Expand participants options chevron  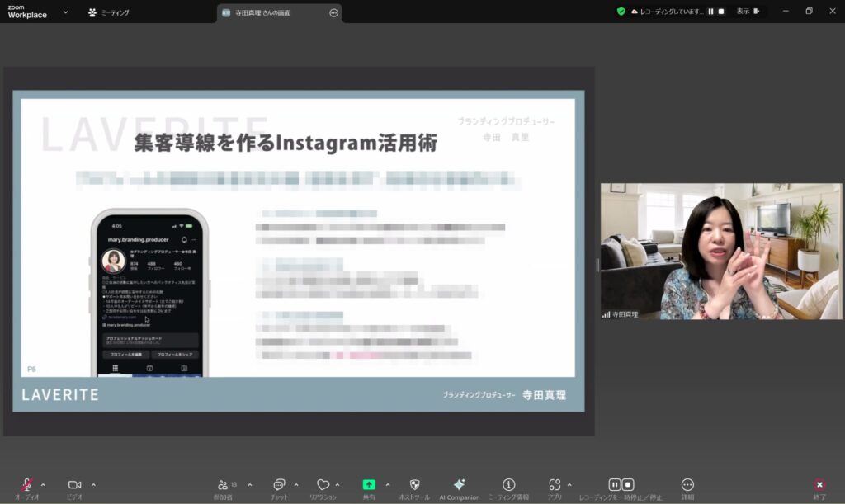pyautogui.click(x=249, y=485)
